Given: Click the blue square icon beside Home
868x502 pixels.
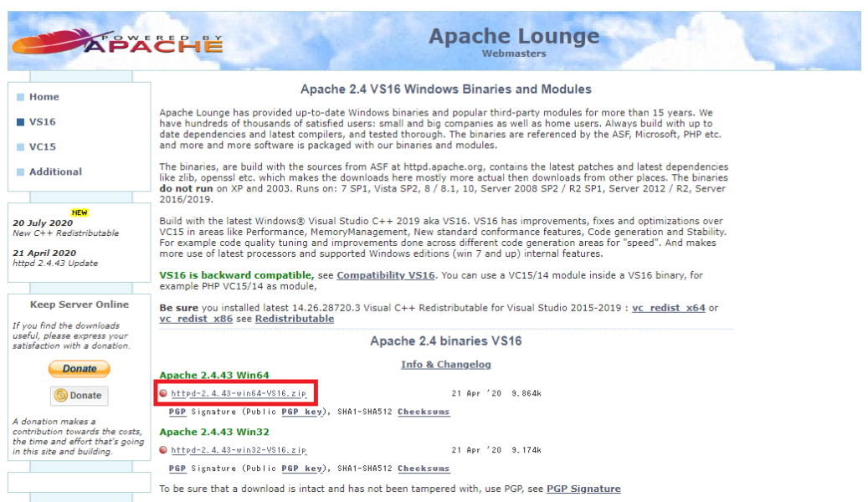Looking at the screenshot, I should (20, 96).
